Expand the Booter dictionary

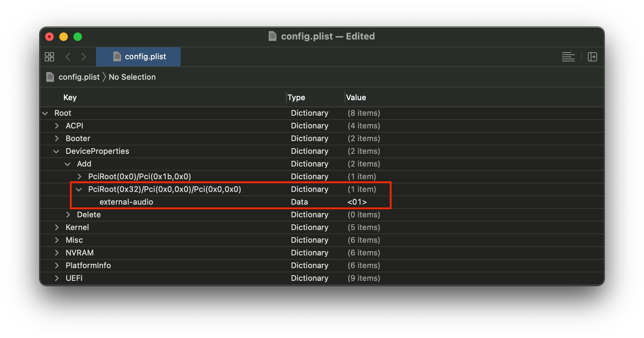pos(57,139)
